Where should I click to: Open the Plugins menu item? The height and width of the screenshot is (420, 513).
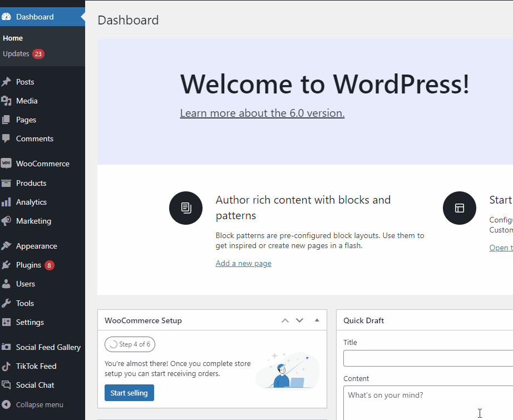pos(28,265)
